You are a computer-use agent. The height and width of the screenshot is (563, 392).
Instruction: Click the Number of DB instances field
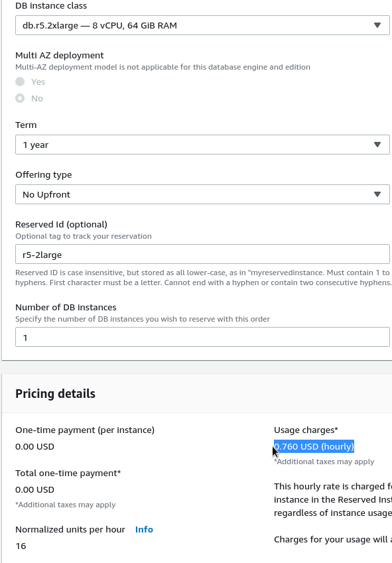pos(202,337)
